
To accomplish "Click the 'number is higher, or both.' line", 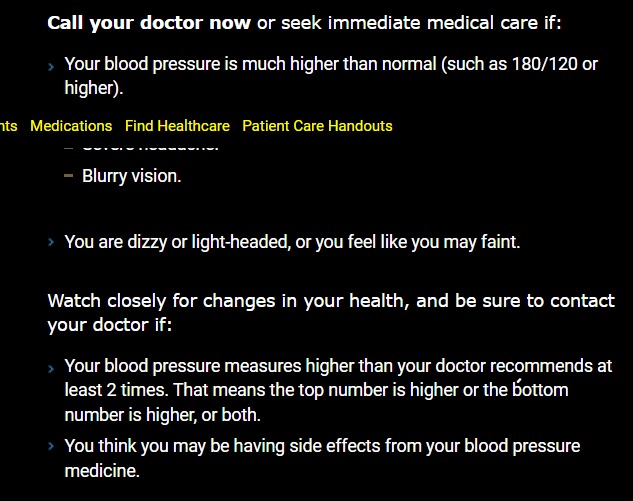I will point(162,414).
